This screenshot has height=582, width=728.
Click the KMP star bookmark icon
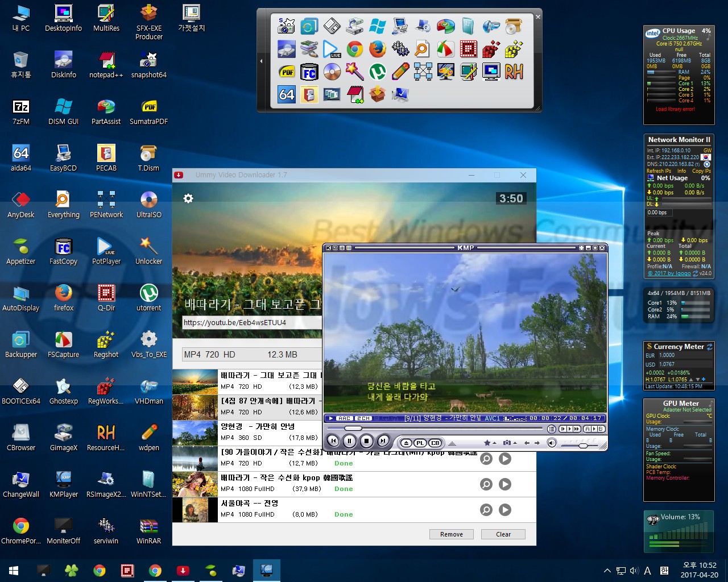pos(487,443)
